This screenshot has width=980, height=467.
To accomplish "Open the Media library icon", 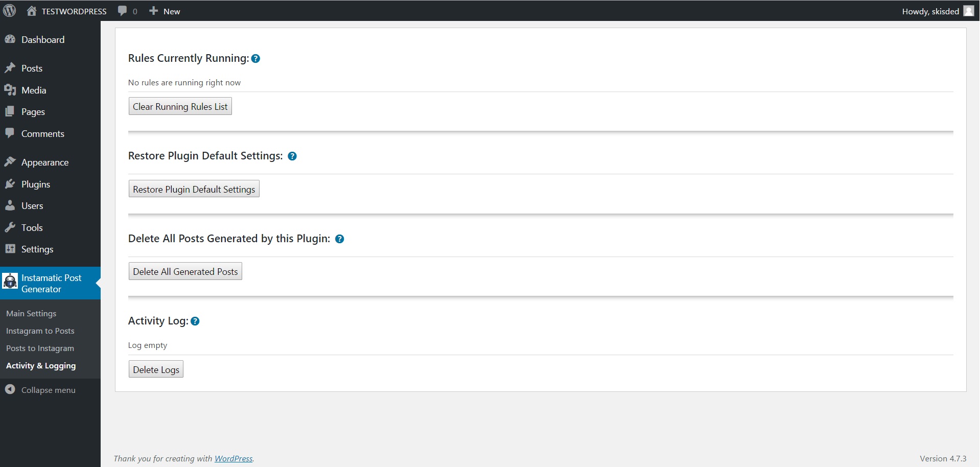I will pos(11,90).
